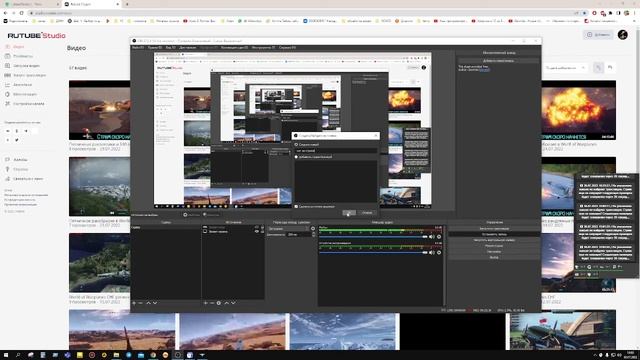This screenshot has width=640, height=360.
Task: Mute the Mic/Aux speaker icon in the mixer
Action: coord(431,237)
